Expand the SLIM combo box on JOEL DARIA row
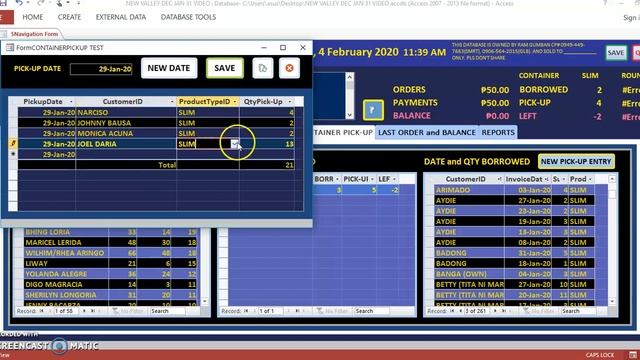 pos(235,144)
